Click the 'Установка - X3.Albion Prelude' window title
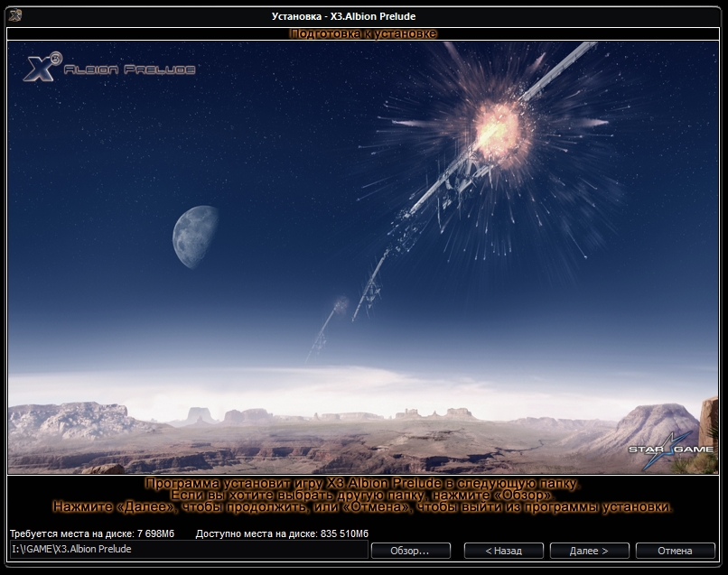This screenshot has width=728, height=575. click(343, 16)
